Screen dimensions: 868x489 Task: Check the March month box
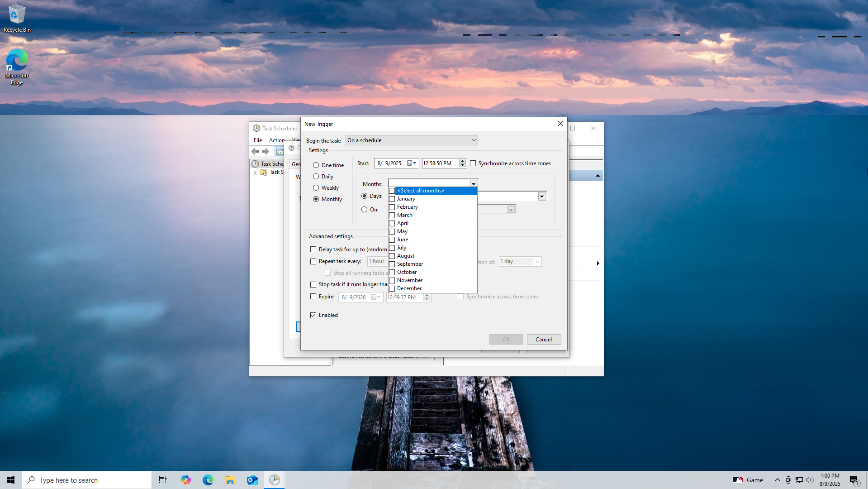click(x=392, y=215)
